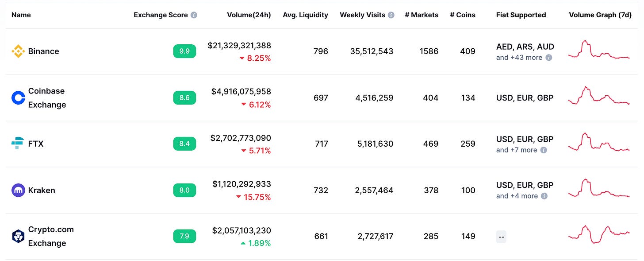Click avg liquidity 661 for Crypto.com

tap(321, 237)
